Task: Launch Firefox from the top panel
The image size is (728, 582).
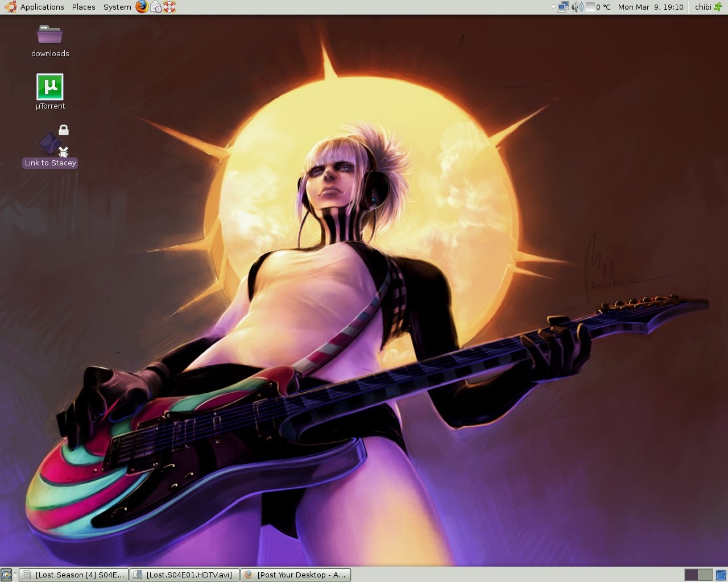Action: coord(142,7)
